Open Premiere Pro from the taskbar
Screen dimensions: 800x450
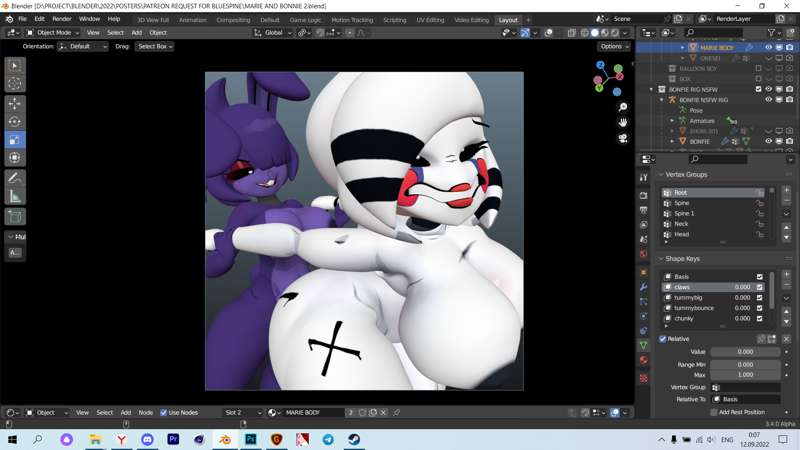[173, 439]
